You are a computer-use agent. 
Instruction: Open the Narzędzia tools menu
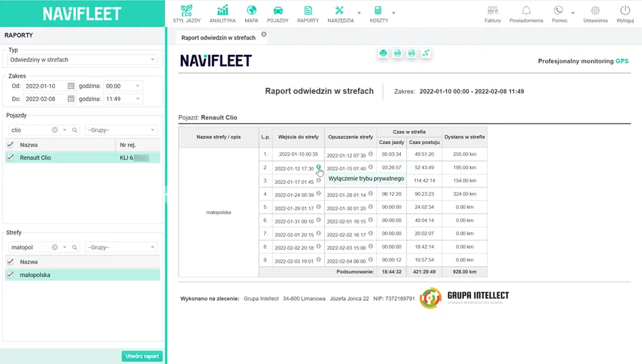340,14
